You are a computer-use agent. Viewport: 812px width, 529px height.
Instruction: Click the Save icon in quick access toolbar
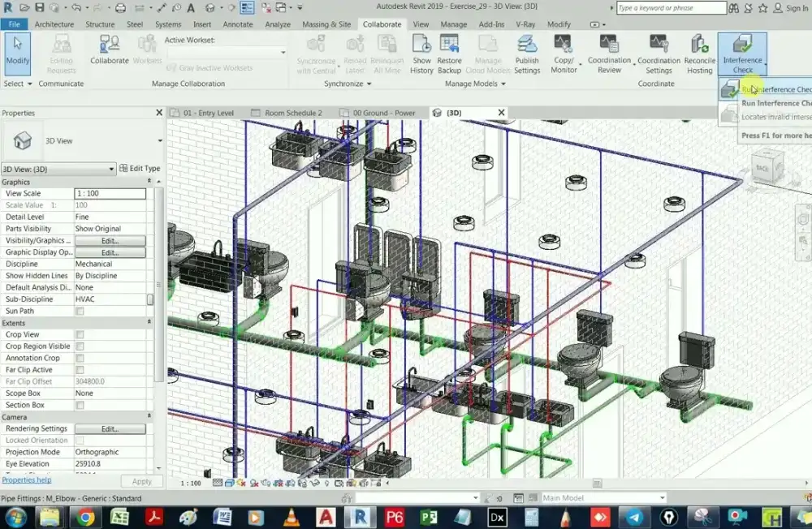[39, 7]
